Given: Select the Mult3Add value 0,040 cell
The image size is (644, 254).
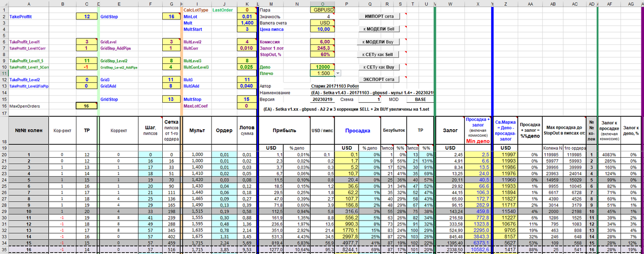Looking at the screenshot, I should 246,86.
